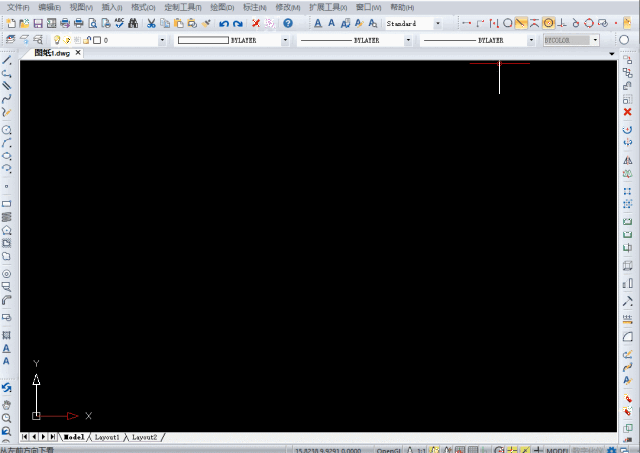The width and height of the screenshot is (640, 453).
Task: Switch to the Layout1 tab
Action: click(x=107, y=437)
